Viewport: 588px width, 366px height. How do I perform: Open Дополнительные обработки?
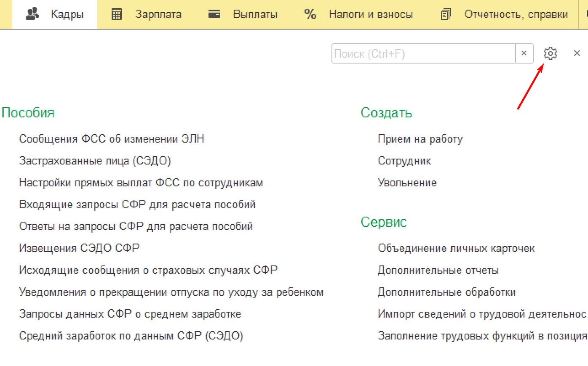(446, 292)
